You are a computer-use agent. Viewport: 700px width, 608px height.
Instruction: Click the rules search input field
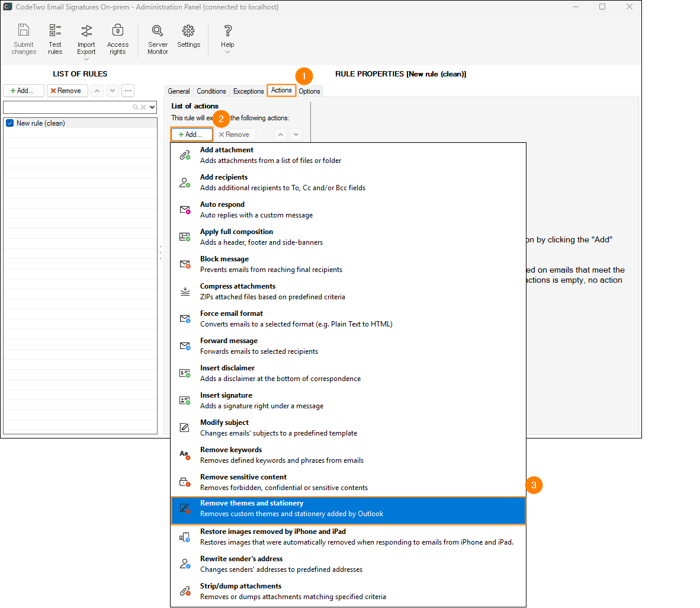[66, 107]
